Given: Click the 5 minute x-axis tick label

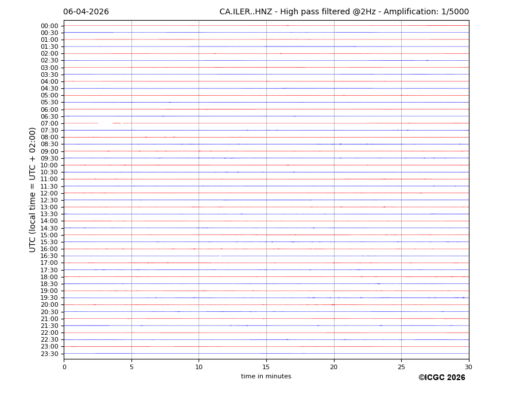Looking at the screenshot, I should pyautogui.click(x=131, y=367).
